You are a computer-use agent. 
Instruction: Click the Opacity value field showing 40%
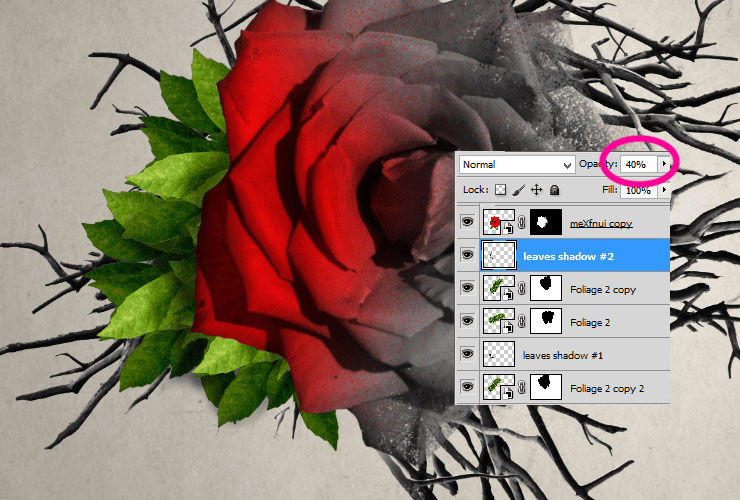coord(639,164)
